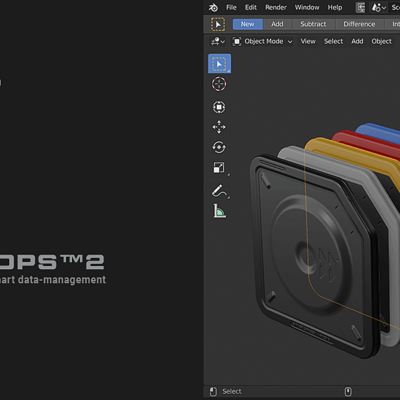
Task: Open the editor type dropdown
Action: (x=218, y=42)
